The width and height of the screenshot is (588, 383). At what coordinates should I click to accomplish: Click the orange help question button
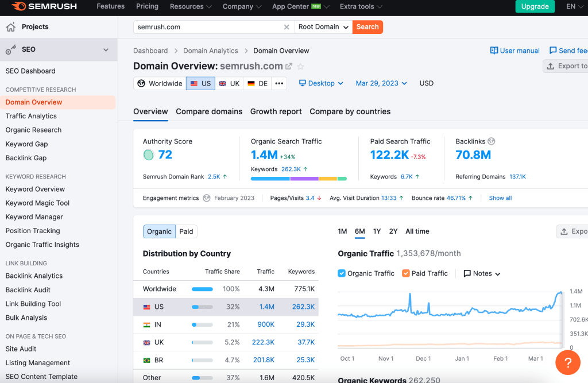click(x=567, y=362)
